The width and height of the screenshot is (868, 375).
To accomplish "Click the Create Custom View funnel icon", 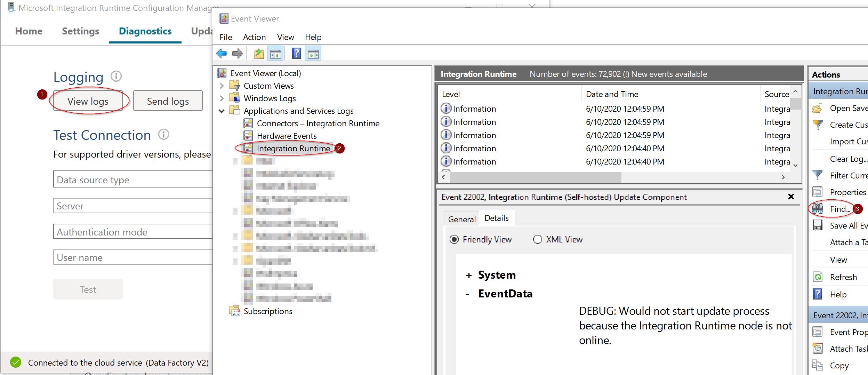I will [x=818, y=125].
